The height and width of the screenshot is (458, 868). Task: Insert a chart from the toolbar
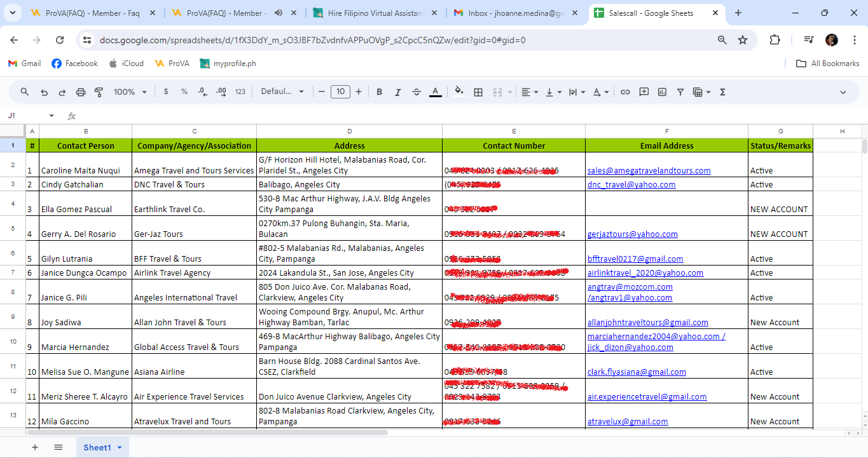coord(662,92)
